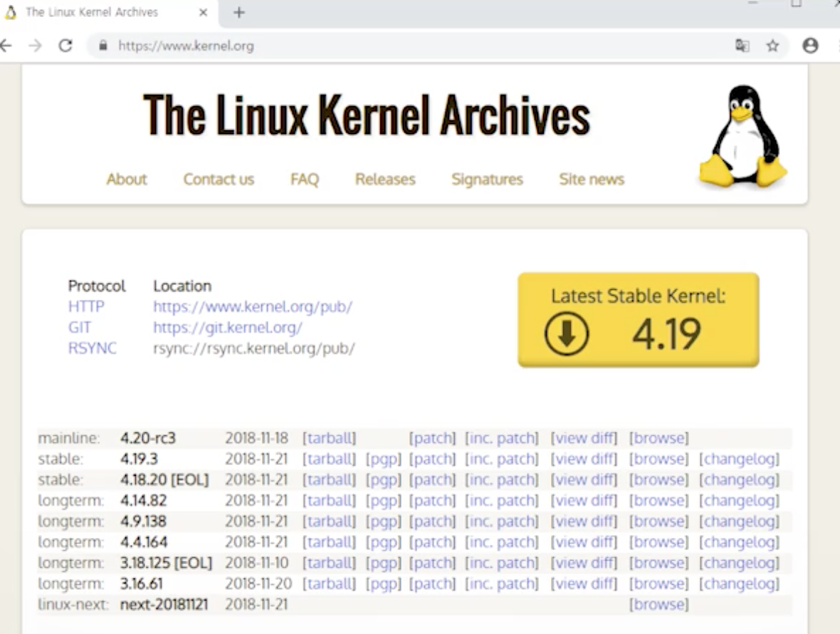The image size is (840, 634).
Task: Bookmark page with star icon
Action: pos(772,46)
